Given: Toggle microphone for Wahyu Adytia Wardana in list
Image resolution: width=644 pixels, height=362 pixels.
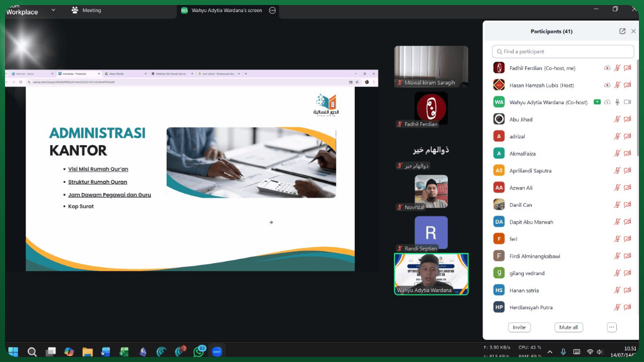Looking at the screenshot, I should tap(617, 102).
